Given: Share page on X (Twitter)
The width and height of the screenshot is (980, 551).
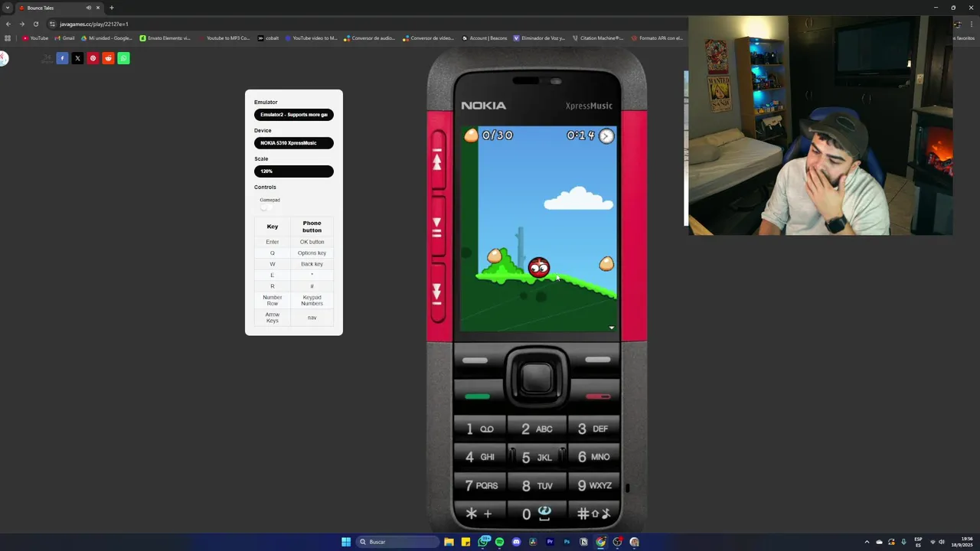Looking at the screenshot, I should 77,58.
